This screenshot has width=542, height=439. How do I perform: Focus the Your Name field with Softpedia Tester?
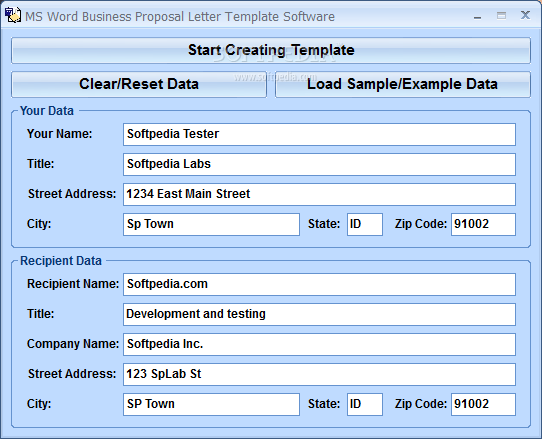point(319,134)
